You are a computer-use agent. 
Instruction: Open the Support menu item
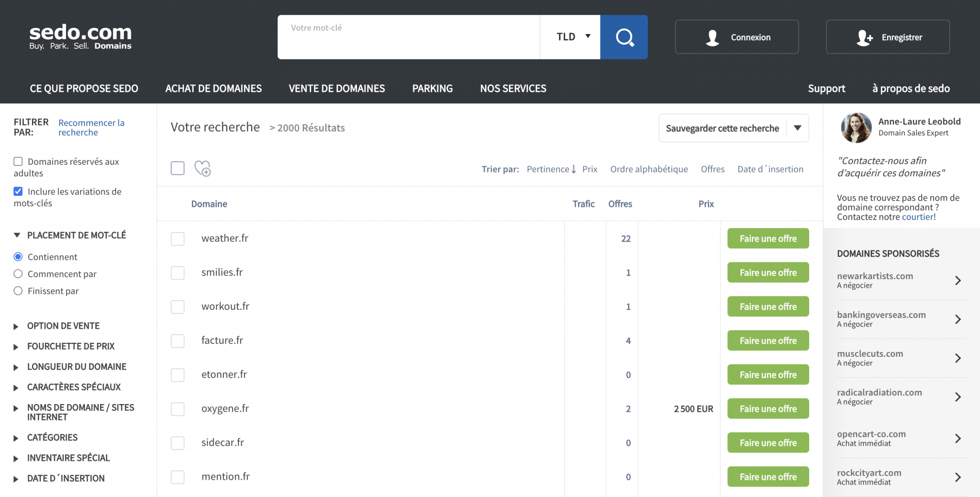click(x=826, y=89)
